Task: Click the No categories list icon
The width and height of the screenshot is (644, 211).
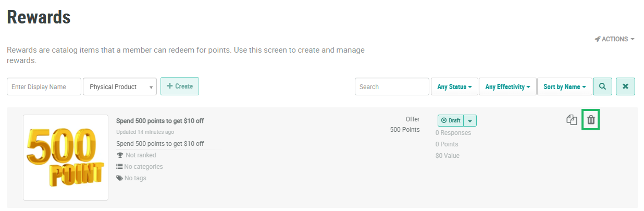Action: pos(119,167)
